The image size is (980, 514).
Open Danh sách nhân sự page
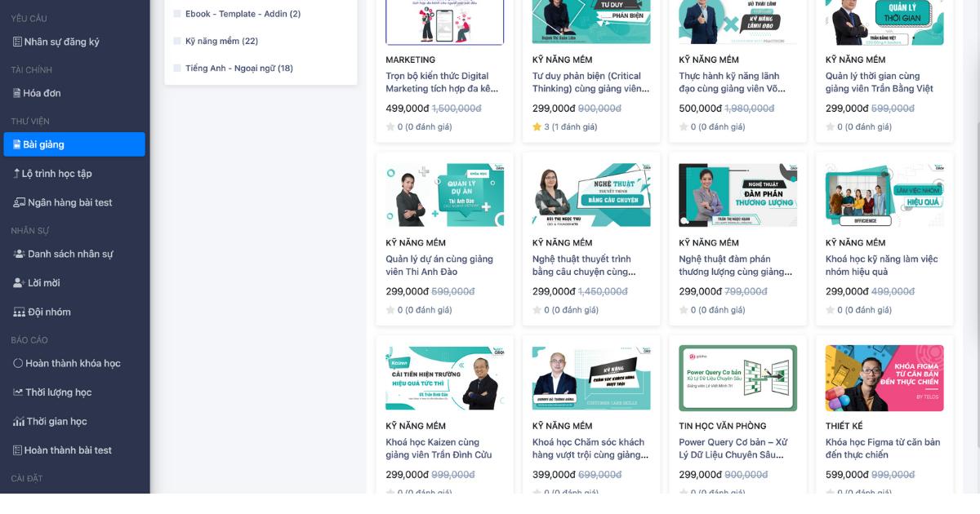click(x=74, y=254)
